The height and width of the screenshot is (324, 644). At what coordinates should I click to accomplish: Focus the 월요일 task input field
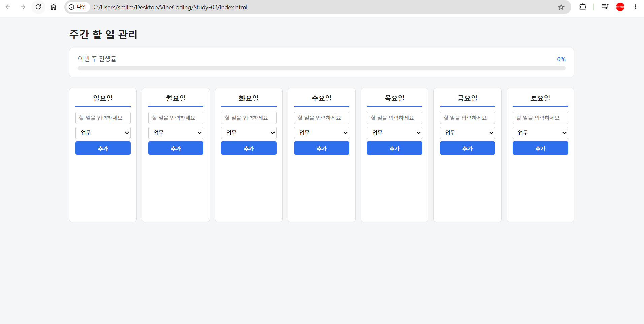[x=176, y=118]
